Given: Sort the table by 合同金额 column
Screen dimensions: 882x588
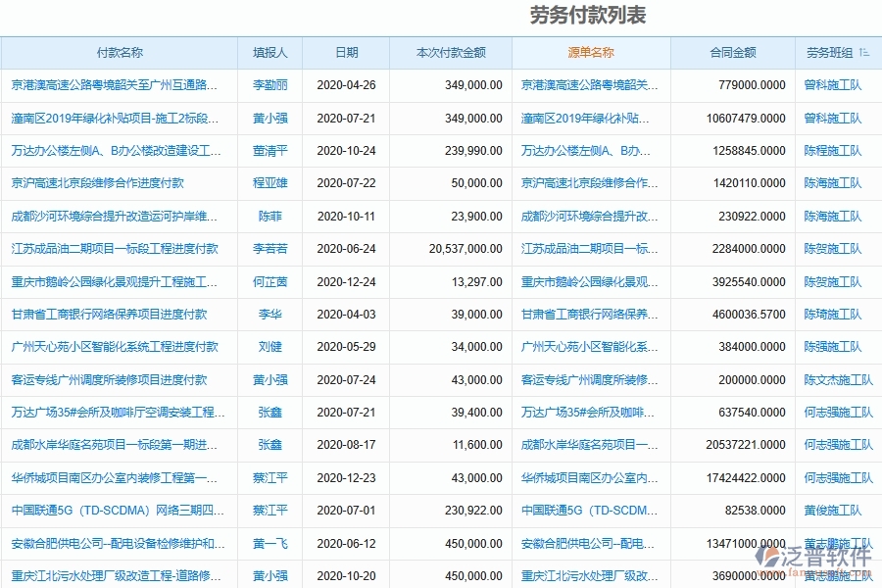Looking at the screenshot, I should point(731,53).
